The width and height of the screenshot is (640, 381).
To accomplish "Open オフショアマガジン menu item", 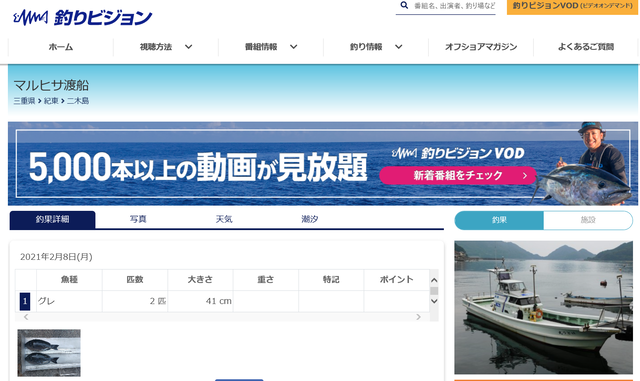I will click(481, 47).
